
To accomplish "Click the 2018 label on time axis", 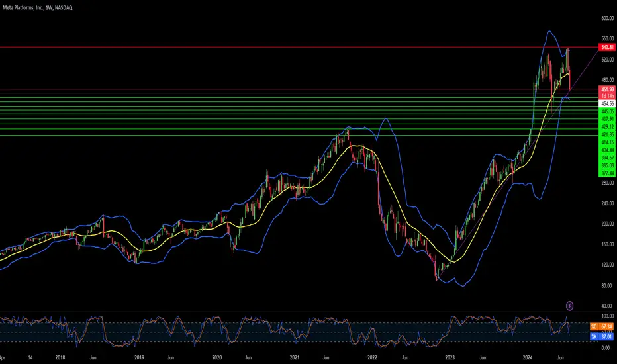I will pyautogui.click(x=60, y=357).
